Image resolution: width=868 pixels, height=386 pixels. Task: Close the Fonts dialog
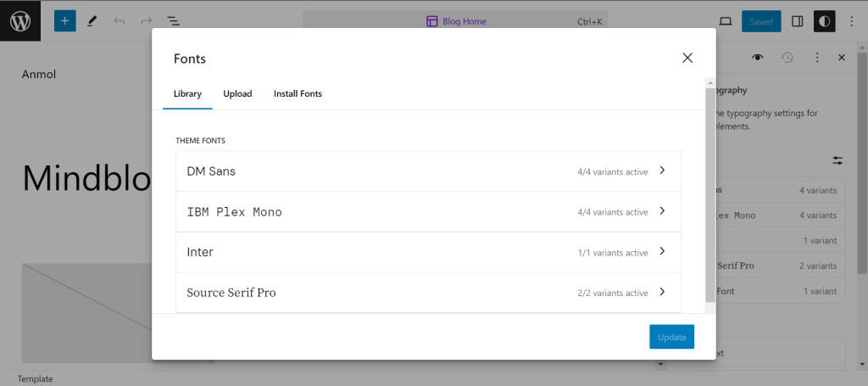tap(687, 59)
